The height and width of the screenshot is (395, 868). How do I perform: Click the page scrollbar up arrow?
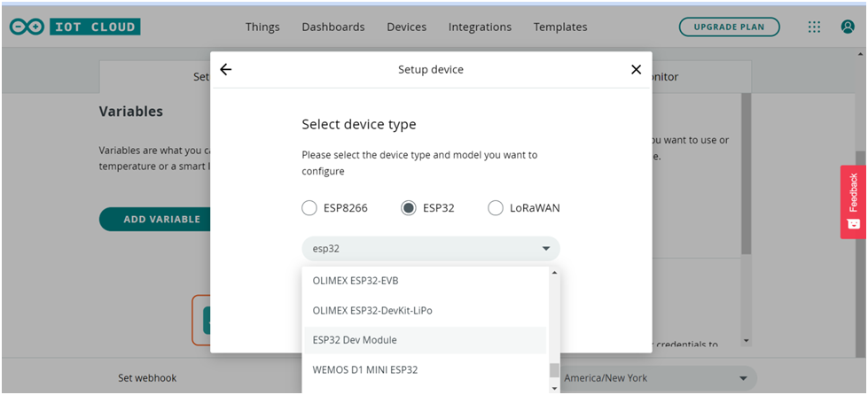pos(861,54)
